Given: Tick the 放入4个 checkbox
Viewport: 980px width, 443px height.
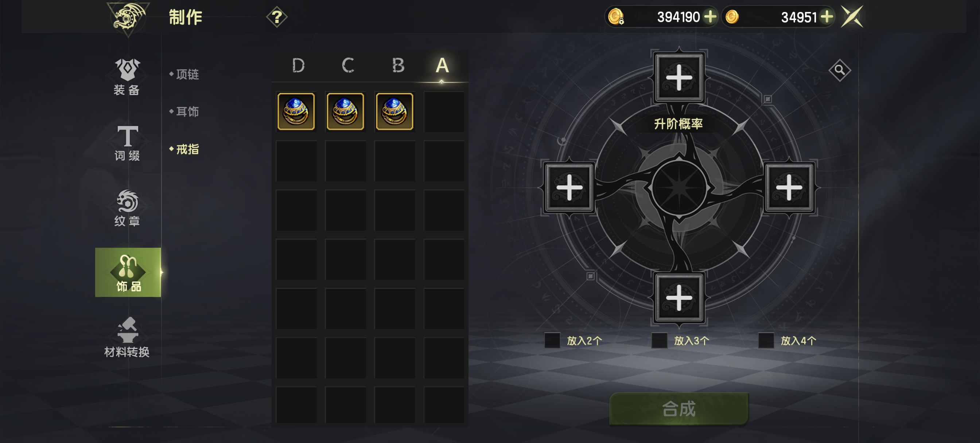Looking at the screenshot, I should (766, 340).
